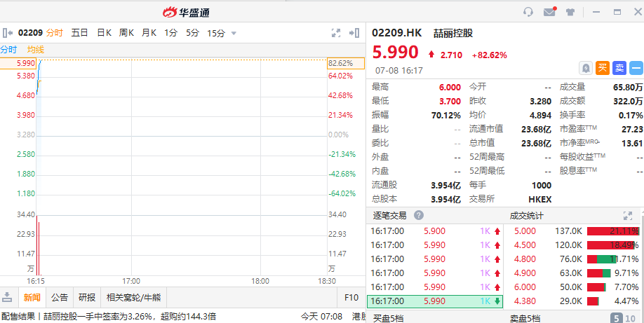
Task: Open the 相关窝轮/牛熊 tab
Action: click(133, 298)
